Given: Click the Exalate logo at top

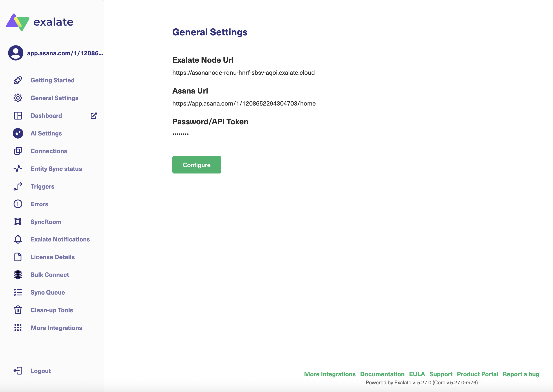Looking at the screenshot, I should coord(40,22).
